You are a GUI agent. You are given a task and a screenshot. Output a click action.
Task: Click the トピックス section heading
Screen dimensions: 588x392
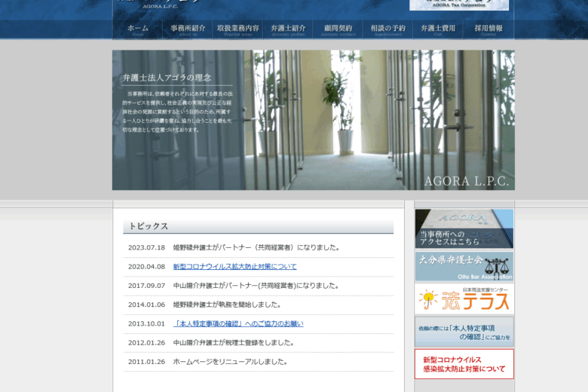click(149, 226)
